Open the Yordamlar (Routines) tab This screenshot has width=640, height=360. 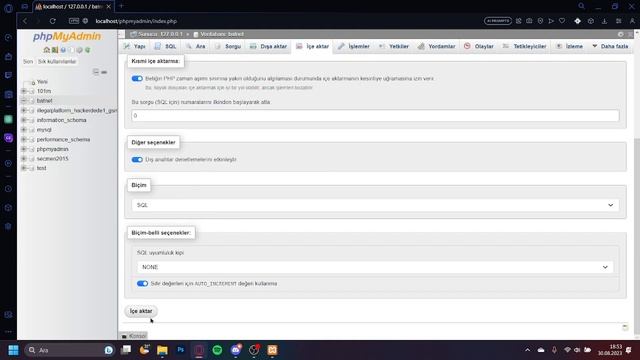coord(436,47)
